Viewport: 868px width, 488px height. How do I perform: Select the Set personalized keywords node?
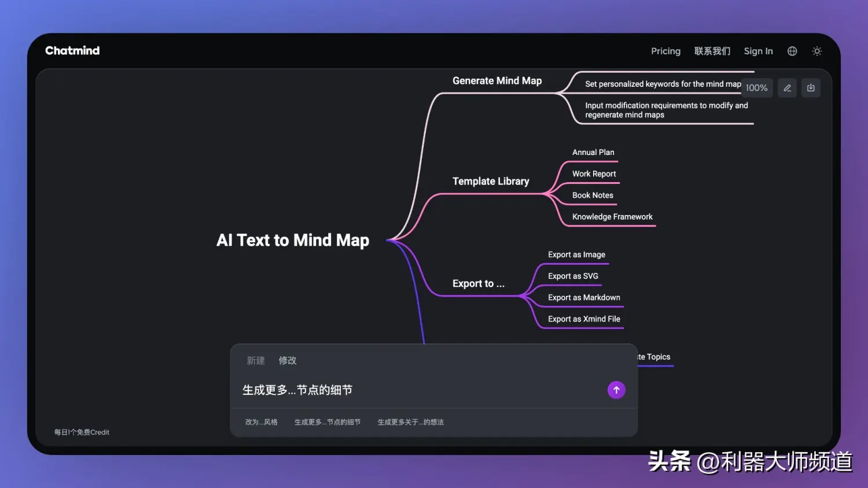pyautogui.click(x=663, y=84)
